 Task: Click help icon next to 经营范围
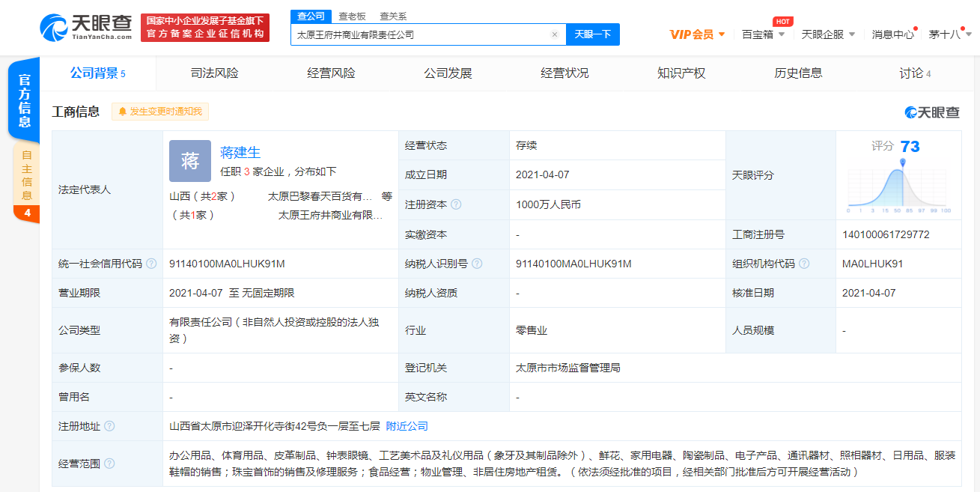point(109,464)
